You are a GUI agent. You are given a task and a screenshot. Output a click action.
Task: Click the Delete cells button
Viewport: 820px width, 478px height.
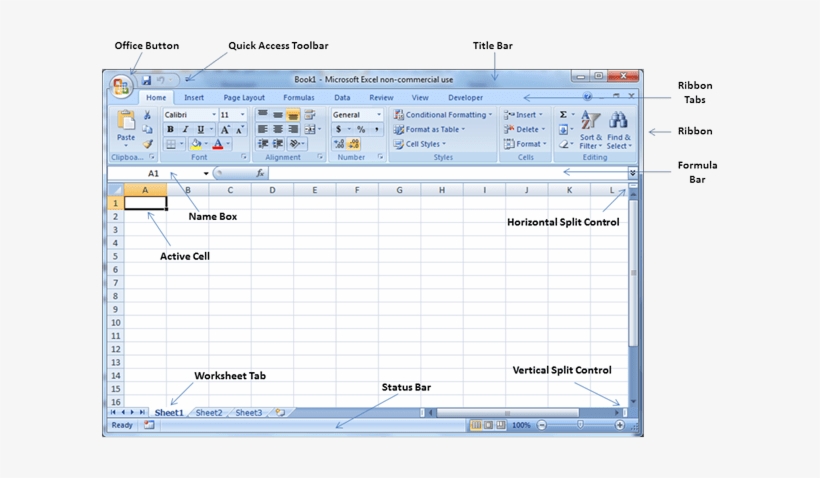(525, 129)
